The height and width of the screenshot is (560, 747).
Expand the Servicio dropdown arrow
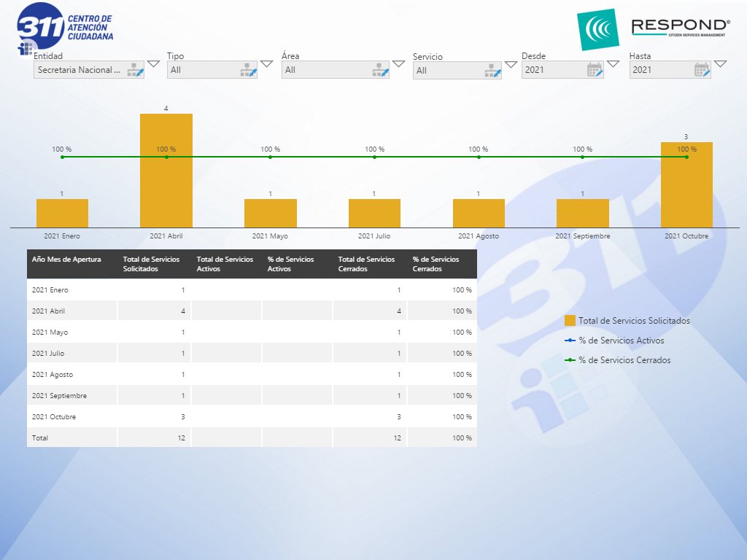click(511, 64)
